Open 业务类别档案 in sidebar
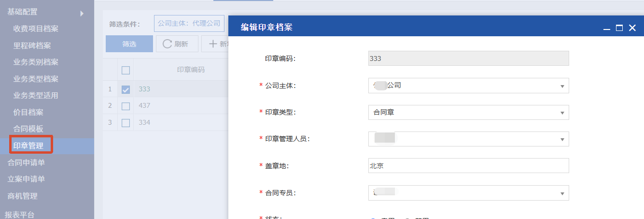The image size is (644, 219). click(x=36, y=62)
